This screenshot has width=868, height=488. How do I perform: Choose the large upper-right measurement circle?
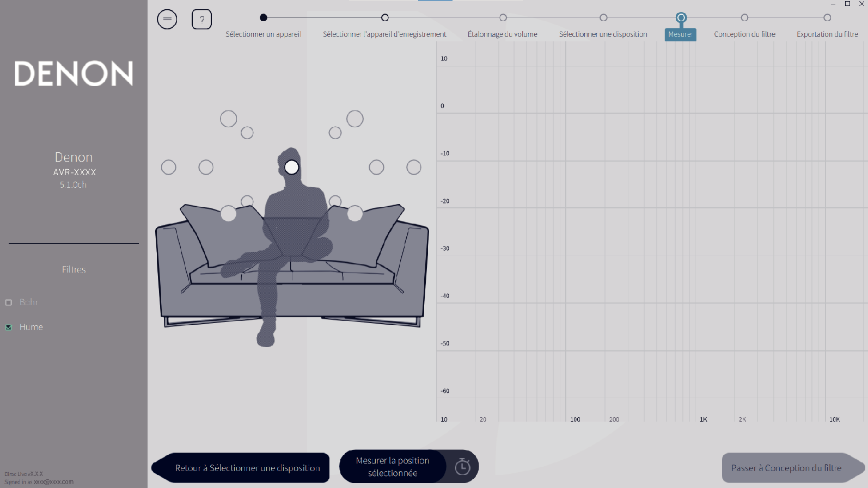[x=355, y=119]
